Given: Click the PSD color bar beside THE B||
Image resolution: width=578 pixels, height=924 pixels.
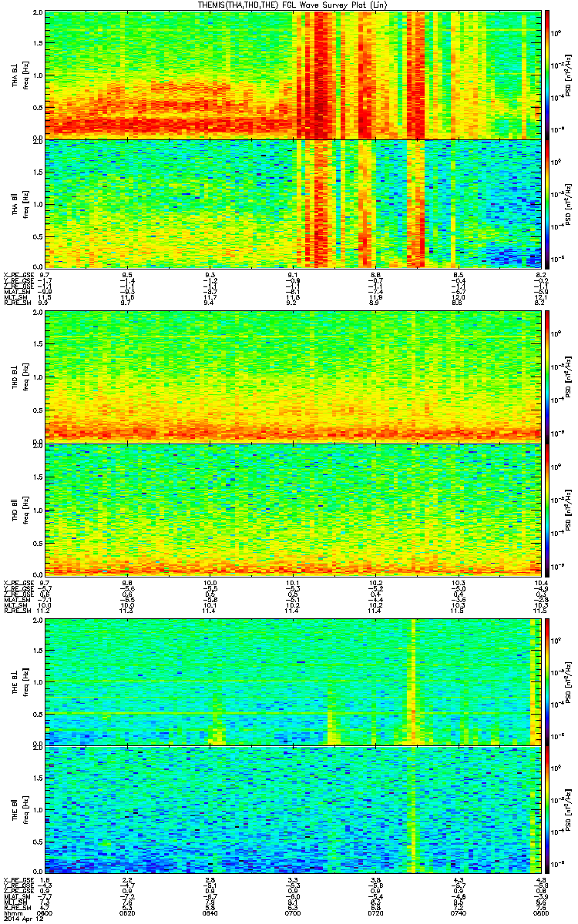Looking at the screenshot, I should click(x=547, y=810).
